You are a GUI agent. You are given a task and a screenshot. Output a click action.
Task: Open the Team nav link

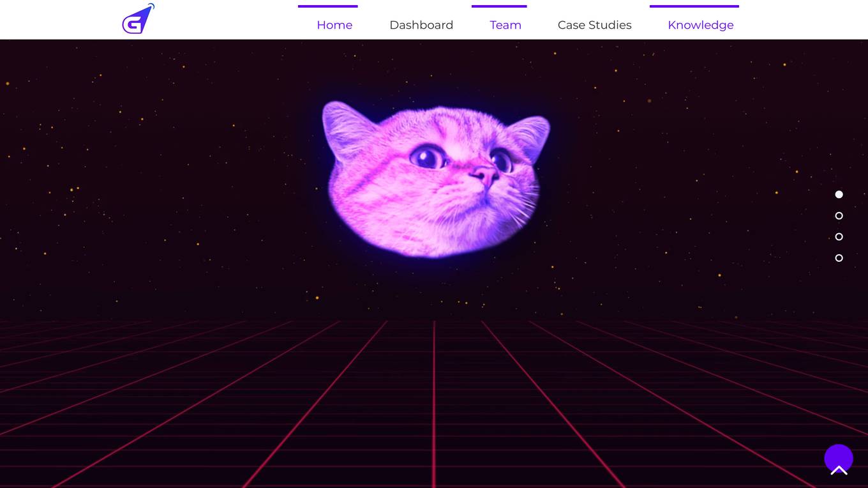coord(505,25)
